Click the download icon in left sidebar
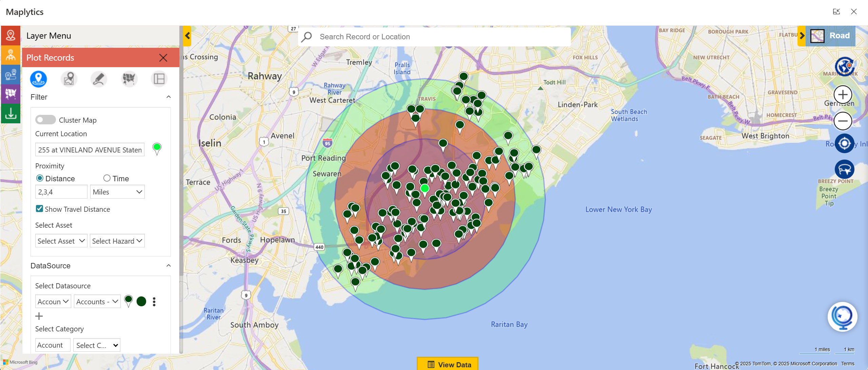 coord(11,114)
